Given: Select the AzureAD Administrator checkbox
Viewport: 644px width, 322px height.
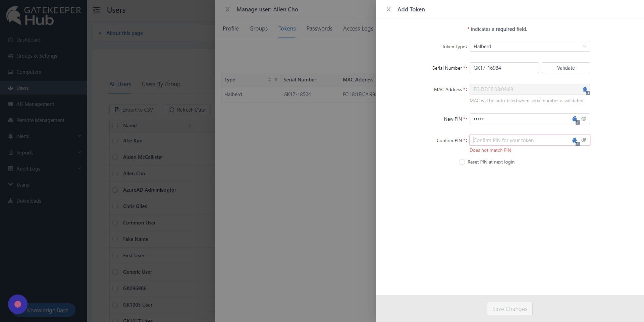Looking at the screenshot, I should click(x=115, y=190).
